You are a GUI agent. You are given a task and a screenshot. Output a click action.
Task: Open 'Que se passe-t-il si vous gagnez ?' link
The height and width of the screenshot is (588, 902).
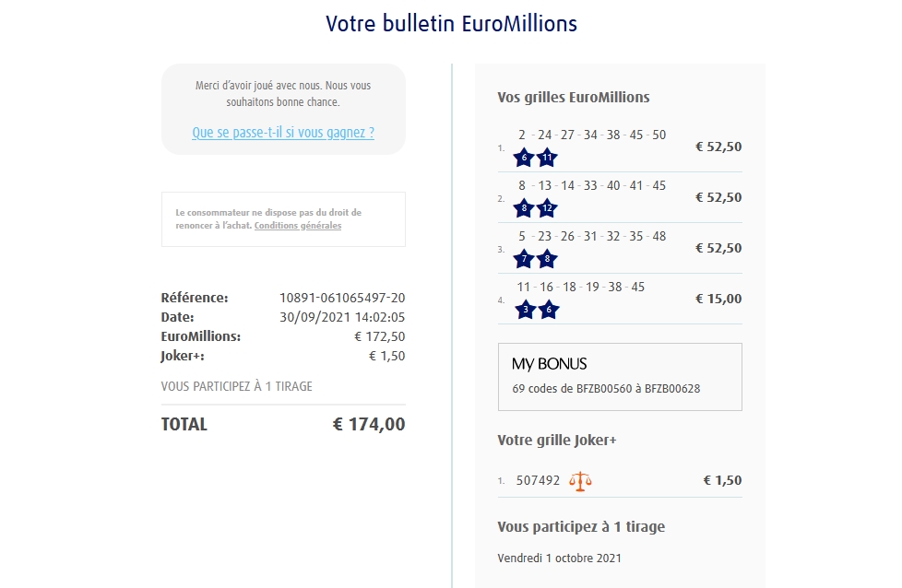283,133
